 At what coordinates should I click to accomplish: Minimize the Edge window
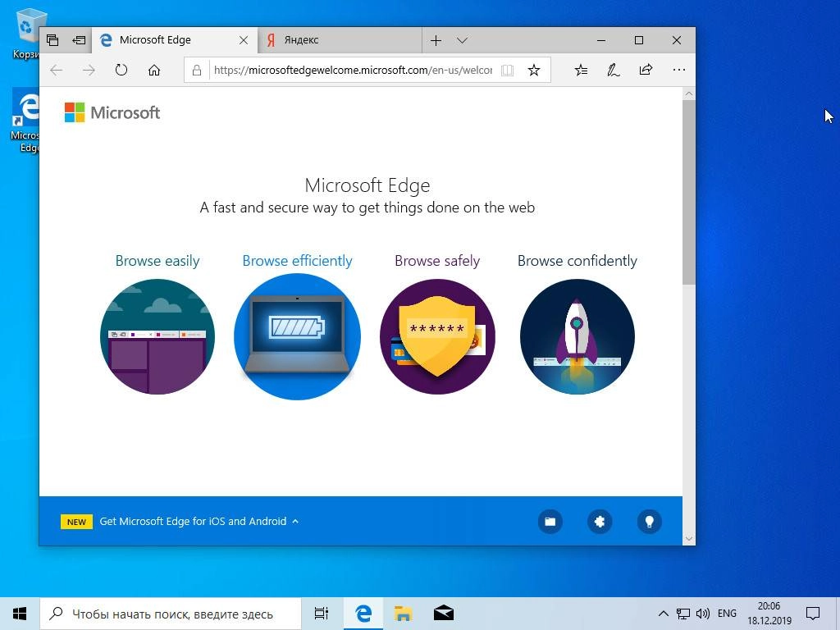click(x=601, y=40)
